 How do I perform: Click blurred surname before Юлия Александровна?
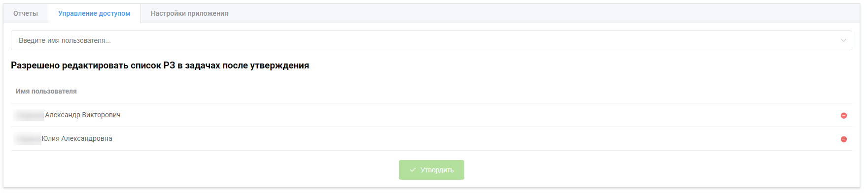click(28, 139)
